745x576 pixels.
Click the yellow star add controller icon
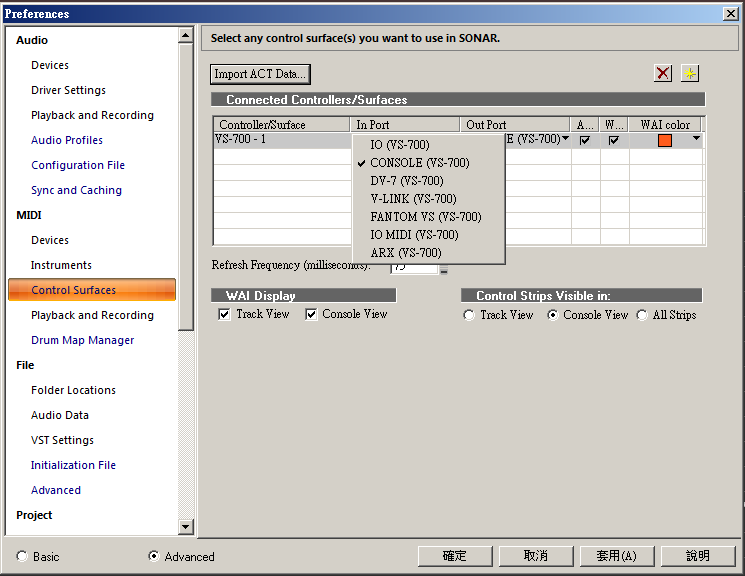[690, 73]
